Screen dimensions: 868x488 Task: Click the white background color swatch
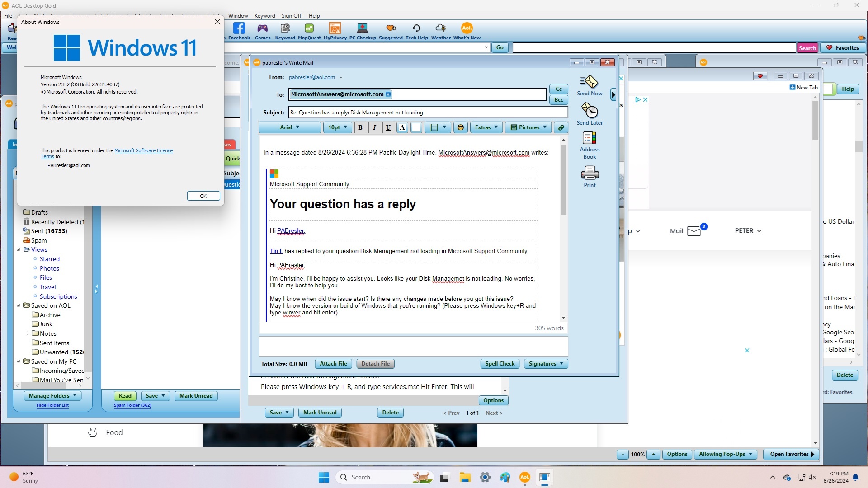pos(416,127)
